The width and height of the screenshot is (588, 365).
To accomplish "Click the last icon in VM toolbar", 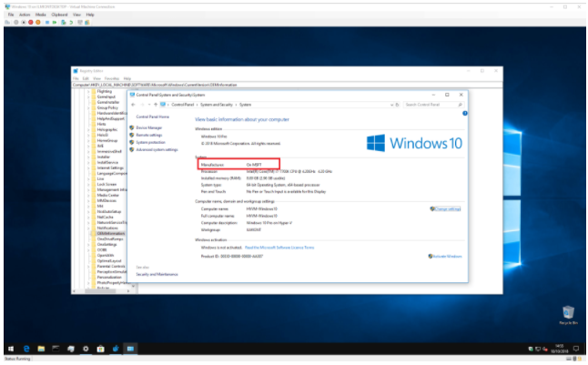I will (x=87, y=23).
